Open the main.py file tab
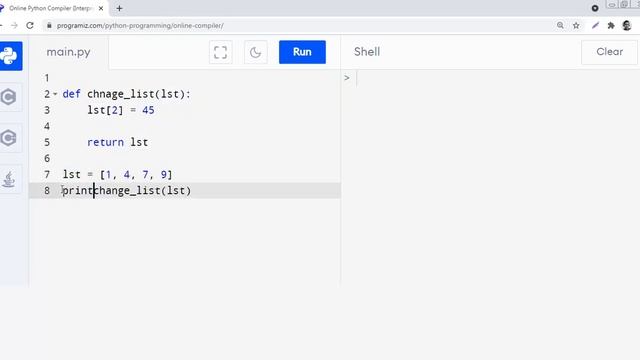 68,52
